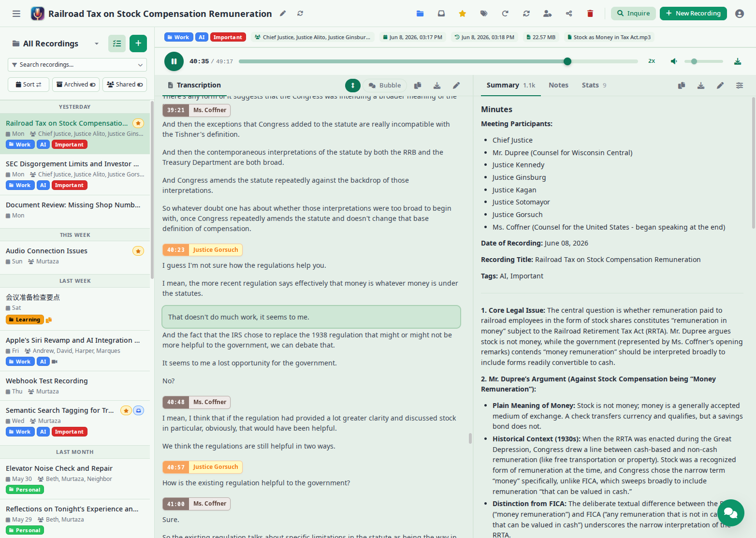Open the chat bubble assistant button
The height and width of the screenshot is (538, 756).
(x=730, y=513)
